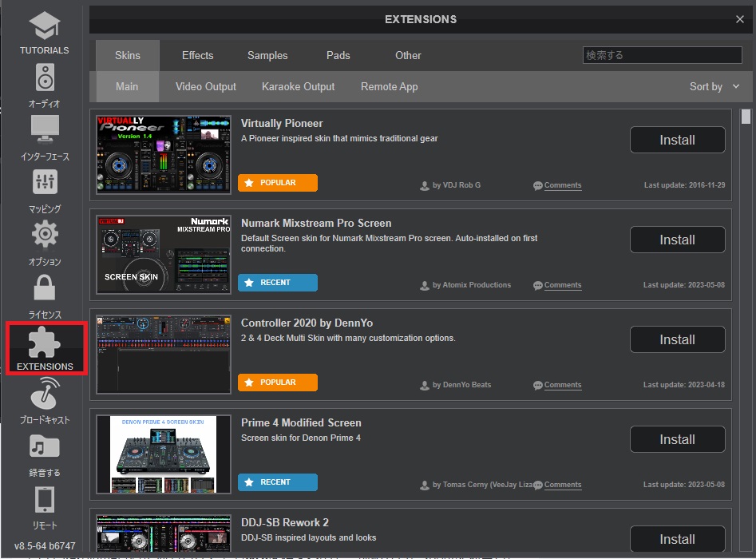Click the star RECENT badge on Numark Mixstream
This screenshot has width=756, height=559.
tap(278, 283)
